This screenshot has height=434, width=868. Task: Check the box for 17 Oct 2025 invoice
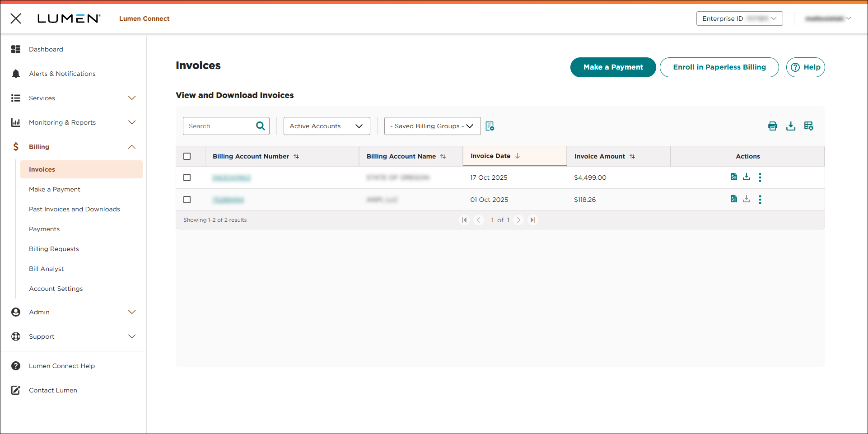click(x=187, y=177)
